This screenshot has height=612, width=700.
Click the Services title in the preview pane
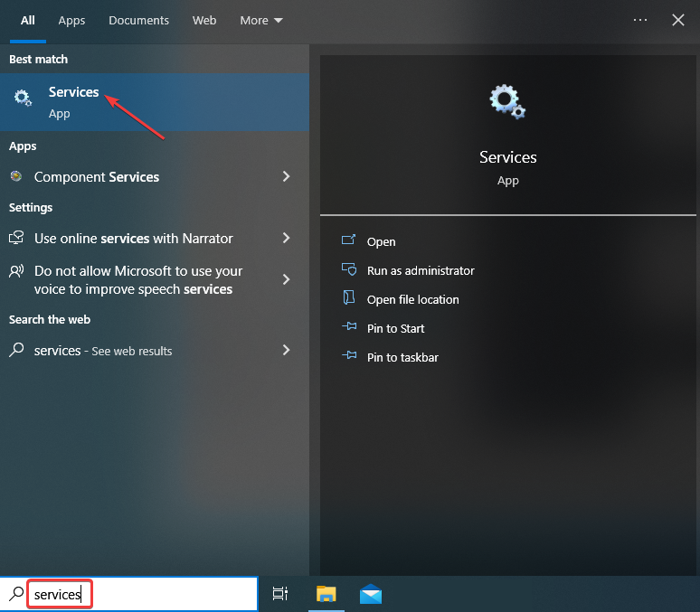508,157
